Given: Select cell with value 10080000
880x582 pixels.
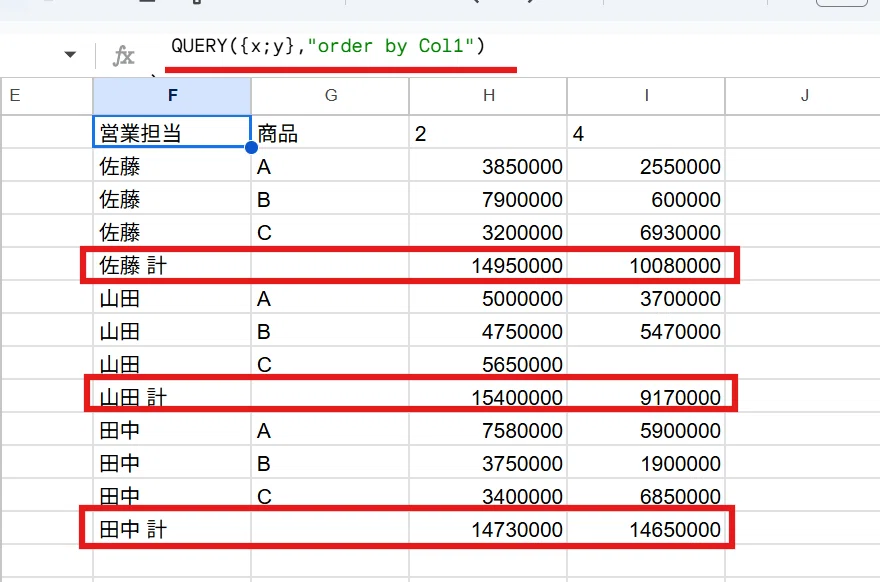Looking at the screenshot, I should point(646,264).
